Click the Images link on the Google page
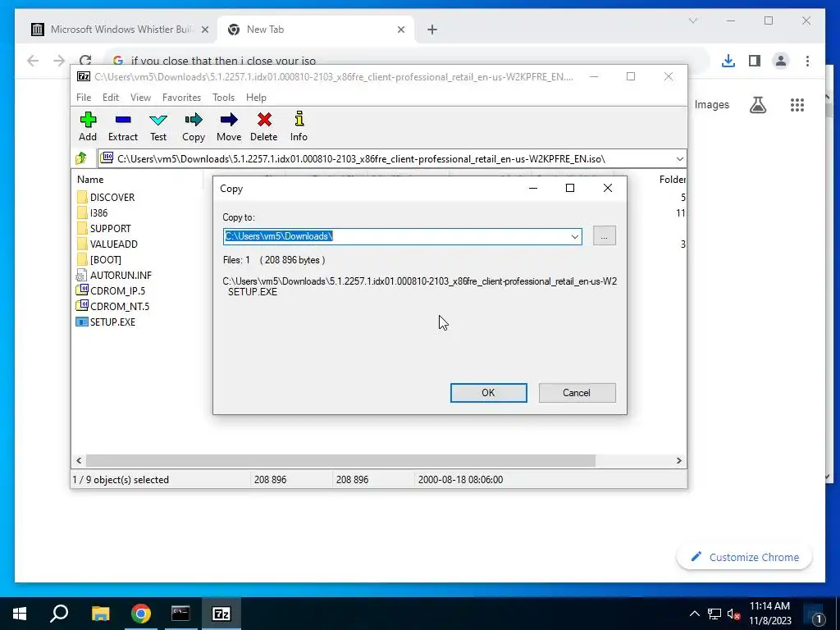This screenshot has width=840, height=630. click(x=712, y=104)
